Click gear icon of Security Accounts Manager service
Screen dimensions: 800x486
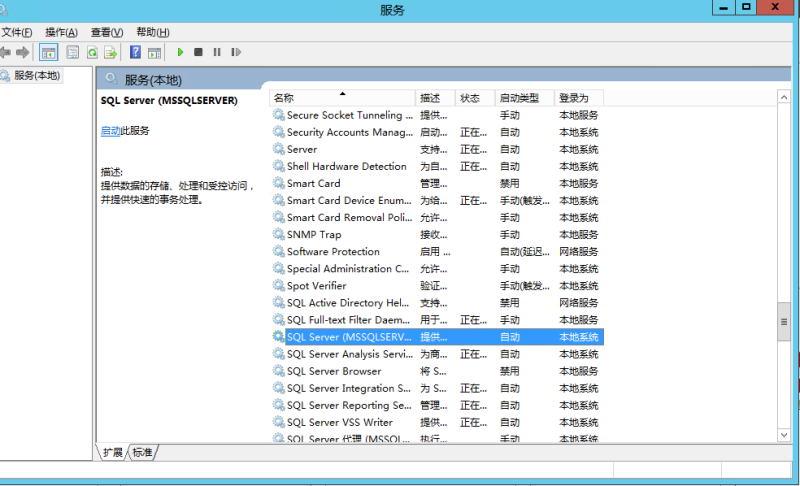tap(278, 132)
